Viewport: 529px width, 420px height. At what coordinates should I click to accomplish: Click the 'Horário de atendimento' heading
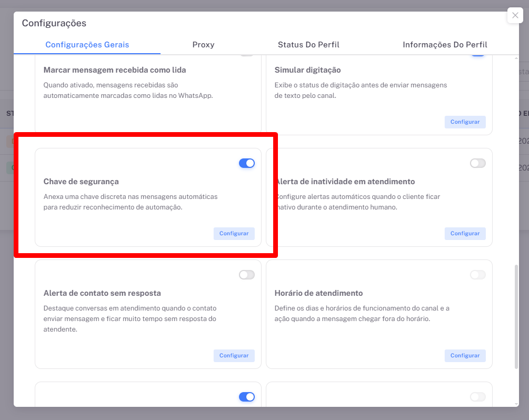coord(318,293)
